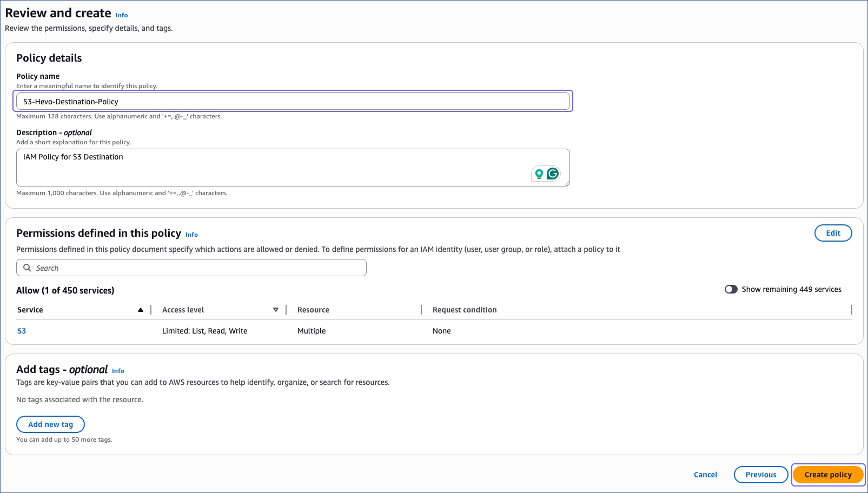Click the resize handle on the description box
Screen dimensions: 868x493
click(567, 184)
